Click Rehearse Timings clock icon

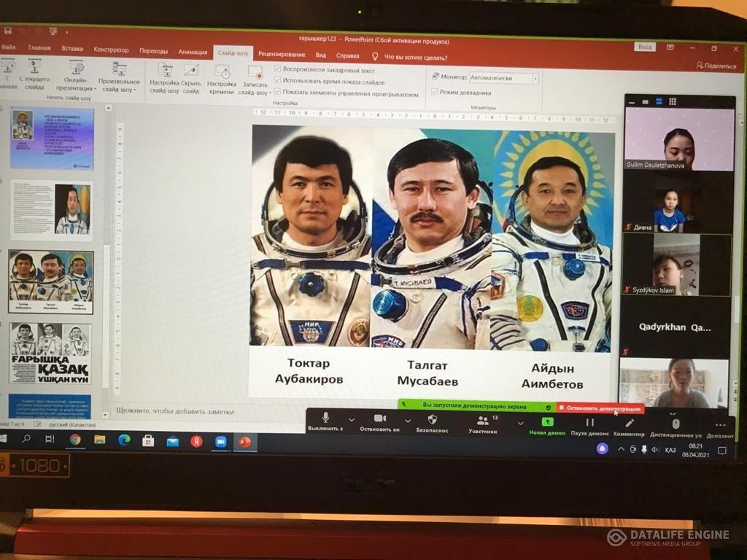222,71
